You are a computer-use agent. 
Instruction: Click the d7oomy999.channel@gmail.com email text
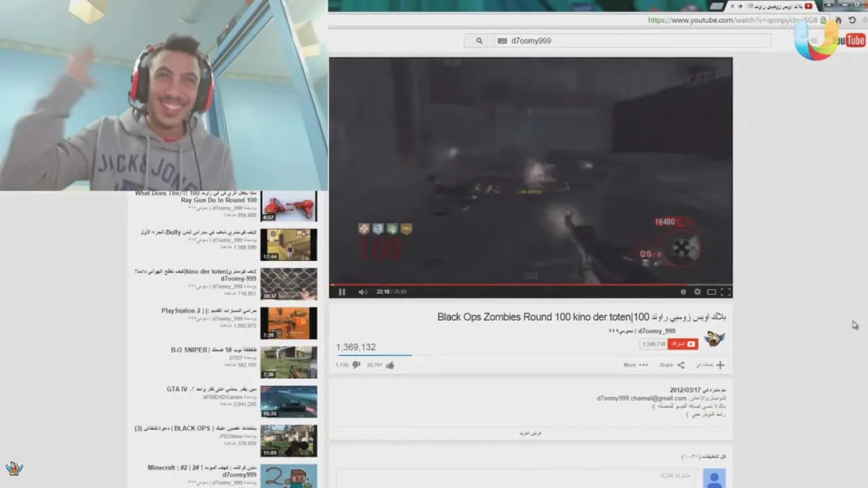tap(642, 399)
